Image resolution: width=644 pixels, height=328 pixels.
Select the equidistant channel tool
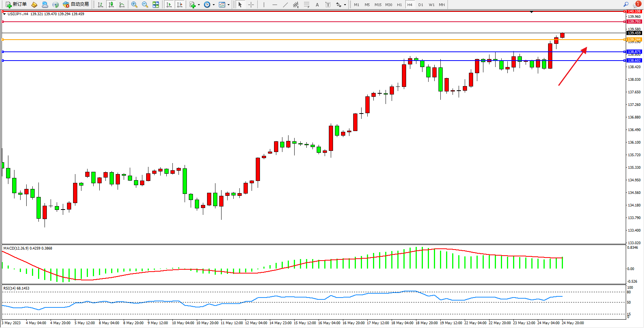click(296, 5)
